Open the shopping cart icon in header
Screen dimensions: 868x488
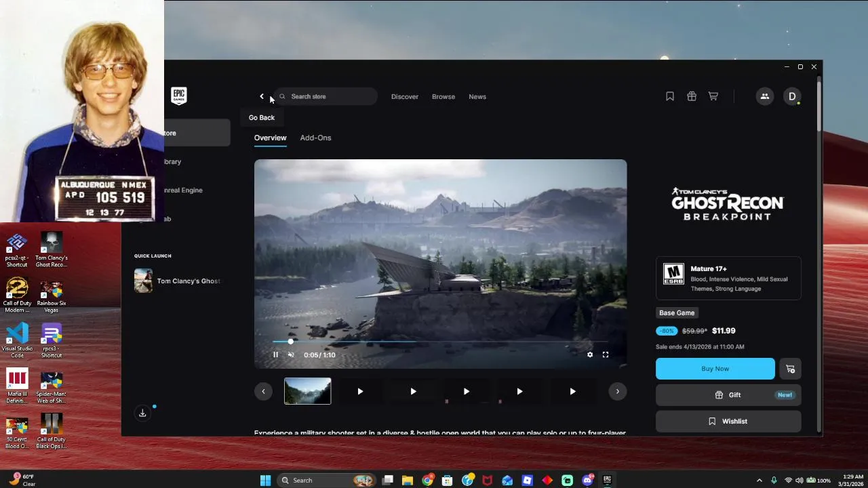pos(713,96)
